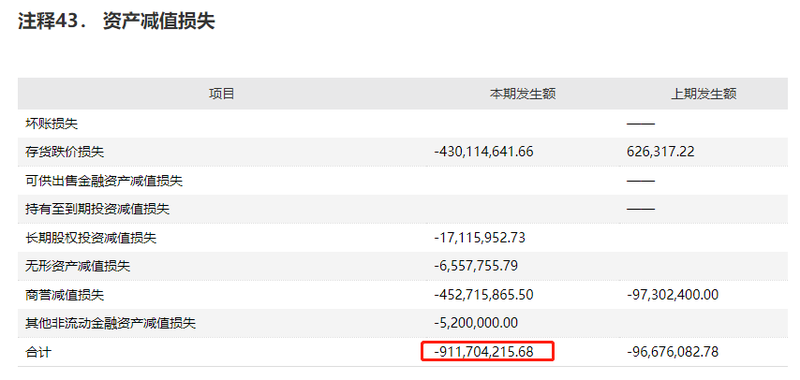
Task: Click the 可供出售金融资产减值损失 row label
Action: (104, 180)
